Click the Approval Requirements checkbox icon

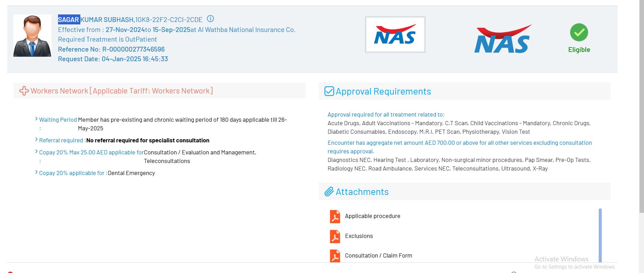tap(329, 91)
